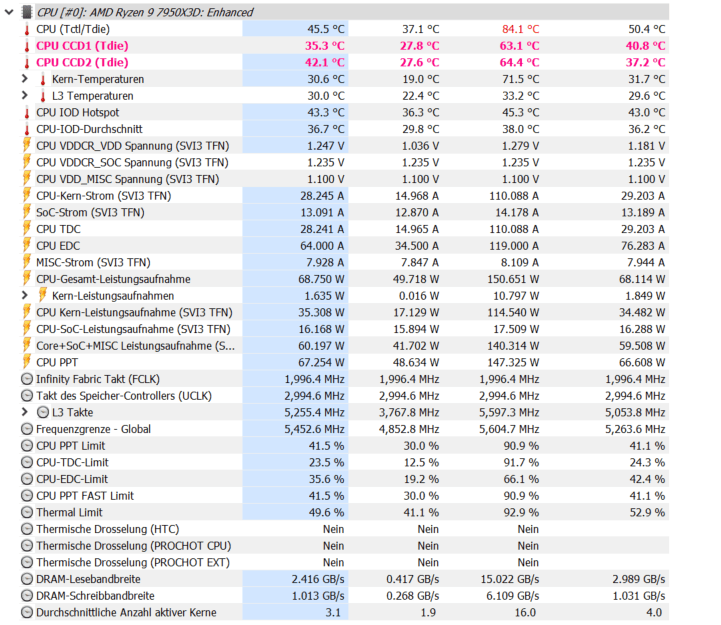Click the red maximum value 84.1 °C
Viewport: 721px width, 625px height.
[521, 29]
